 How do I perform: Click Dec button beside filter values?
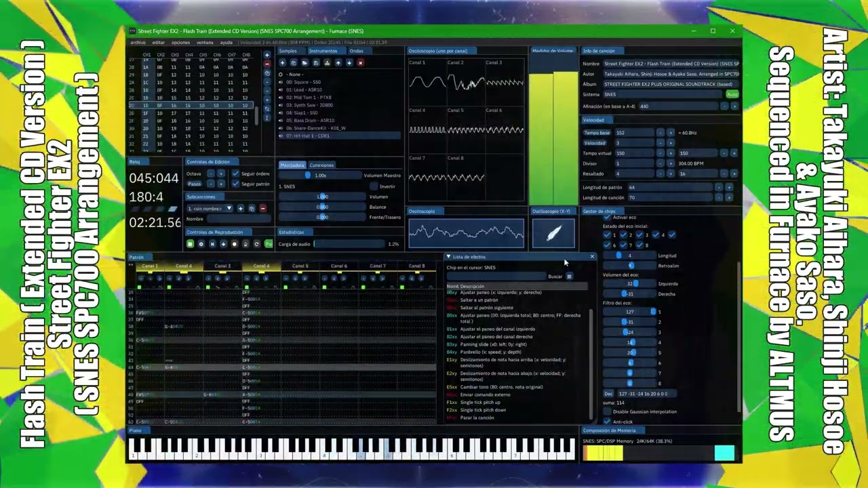608,393
